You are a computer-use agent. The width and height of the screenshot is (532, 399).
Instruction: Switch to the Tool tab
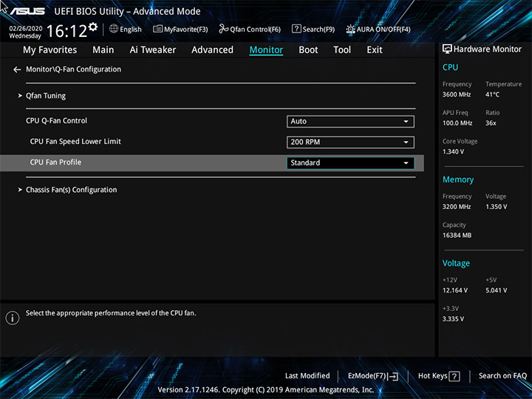(342, 50)
